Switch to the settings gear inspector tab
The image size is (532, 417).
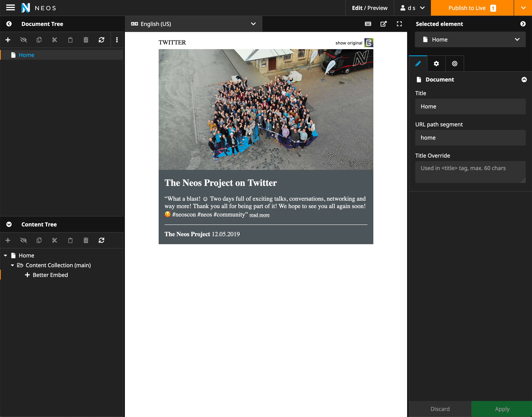click(436, 64)
